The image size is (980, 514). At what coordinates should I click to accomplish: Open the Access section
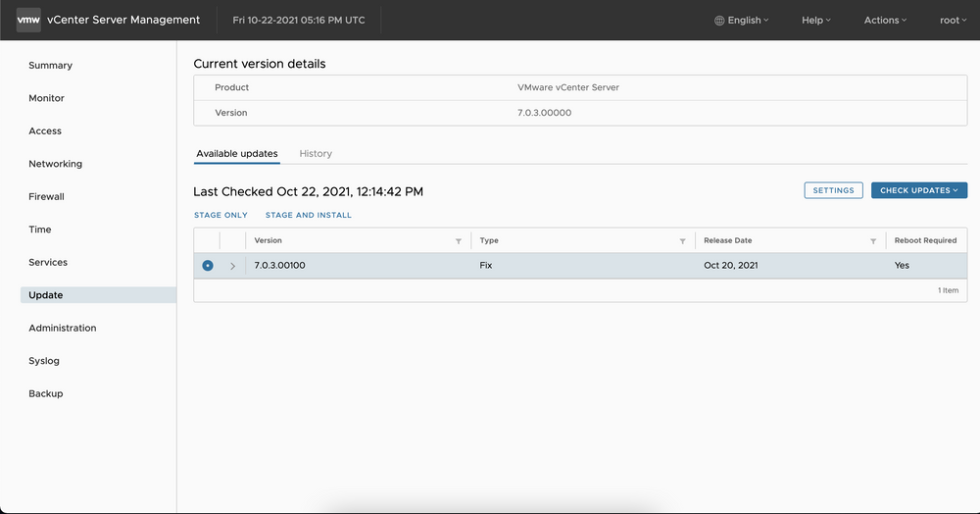tap(45, 130)
